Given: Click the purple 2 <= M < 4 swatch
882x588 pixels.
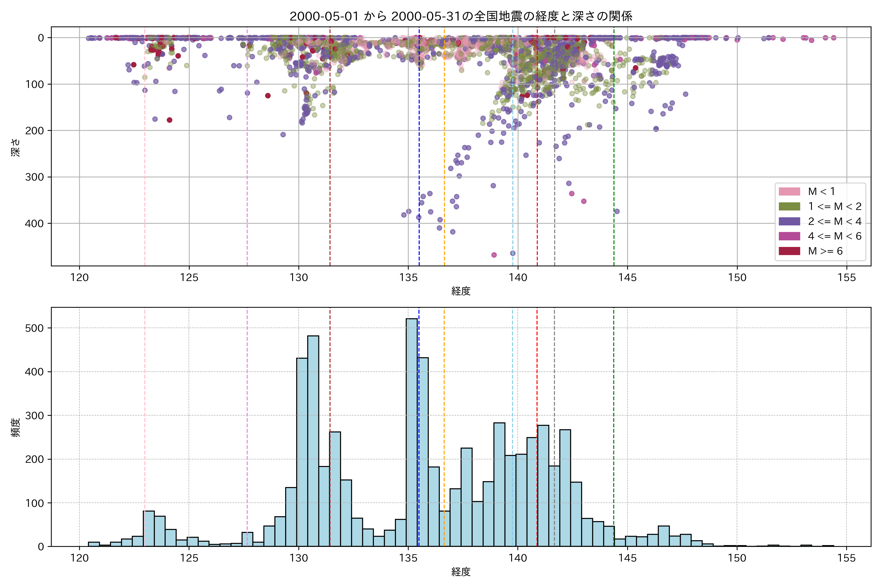Looking at the screenshot, I should 789,221.
